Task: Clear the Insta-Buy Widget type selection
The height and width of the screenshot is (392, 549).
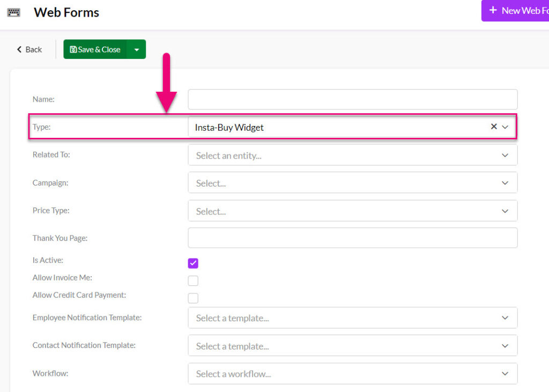Action: click(x=494, y=127)
